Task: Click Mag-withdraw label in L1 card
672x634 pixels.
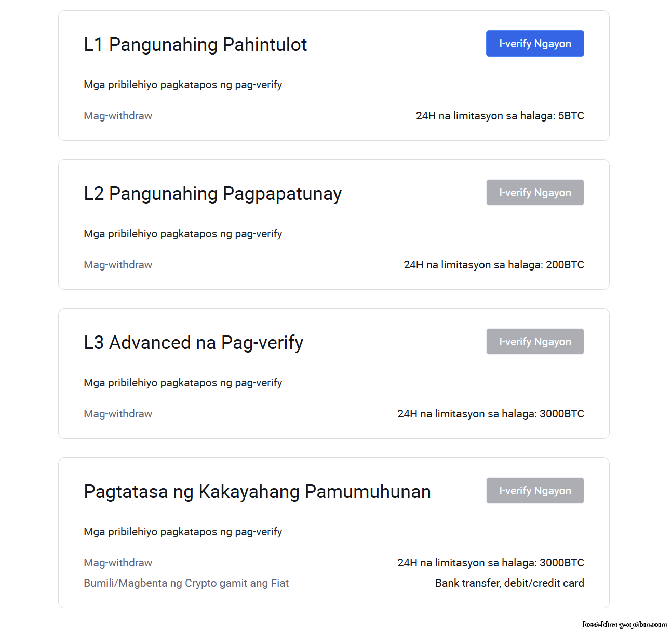Action: [118, 116]
